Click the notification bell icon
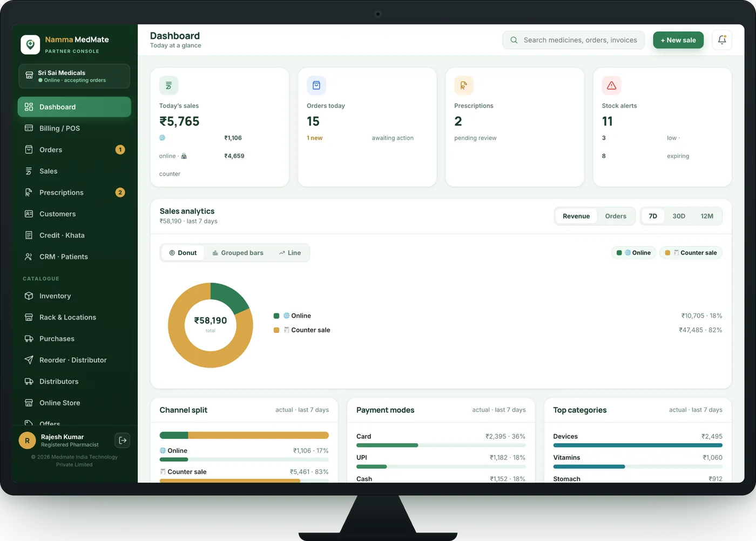 (722, 40)
